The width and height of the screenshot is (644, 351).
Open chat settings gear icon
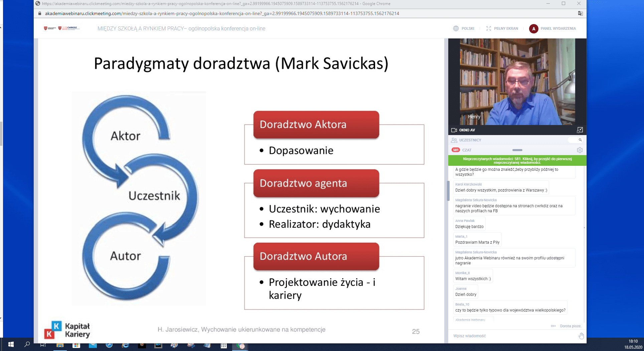point(580,150)
